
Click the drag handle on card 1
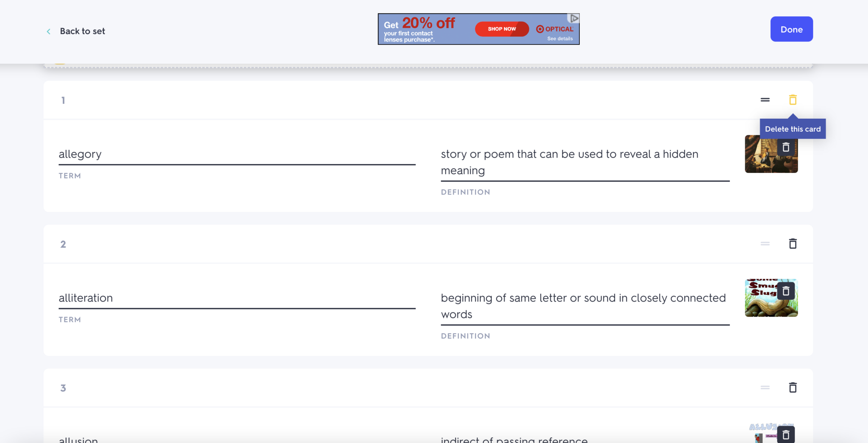[765, 100]
